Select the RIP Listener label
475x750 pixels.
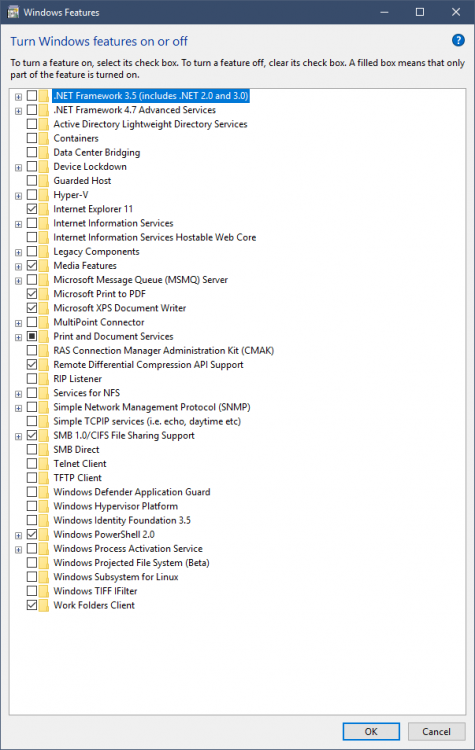pyautogui.click(x=77, y=379)
